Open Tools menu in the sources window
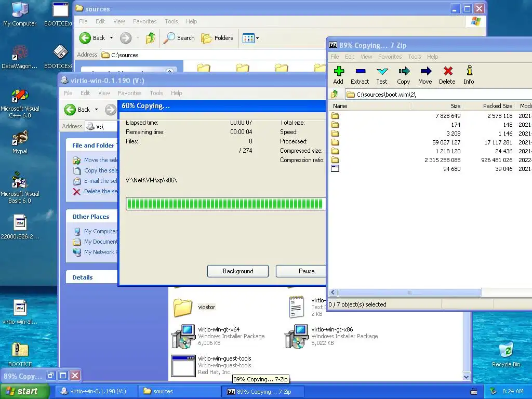532x399 pixels. click(171, 21)
